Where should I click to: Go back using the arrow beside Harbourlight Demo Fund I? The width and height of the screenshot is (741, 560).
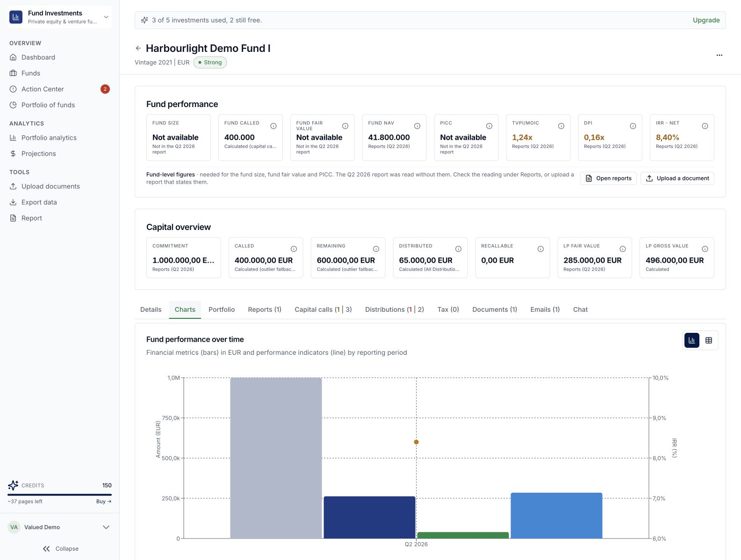pyautogui.click(x=138, y=48)
